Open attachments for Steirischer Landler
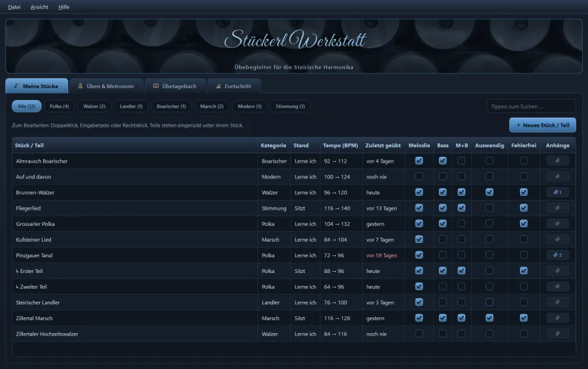This screenshot has width=588, height=369. 558,302
